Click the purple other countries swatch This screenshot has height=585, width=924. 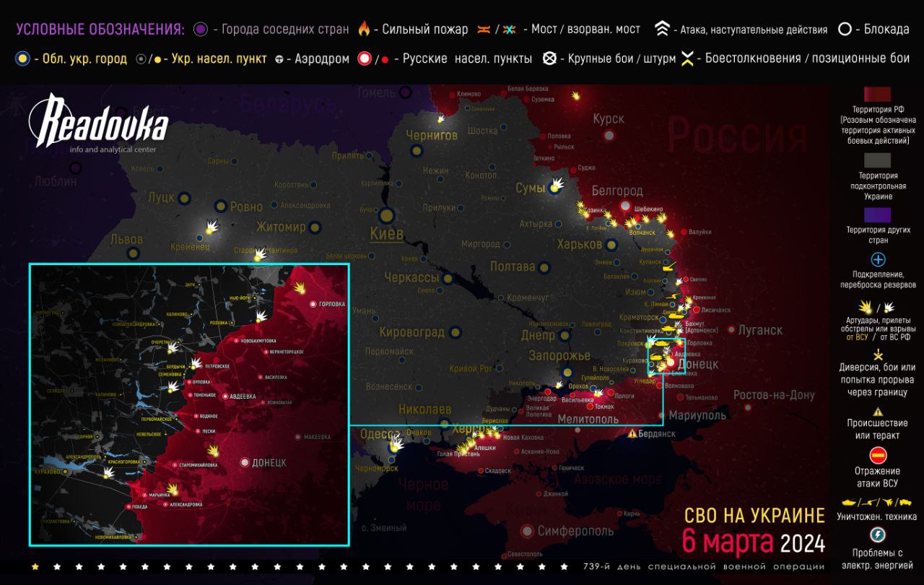pyautogui.click(x=878, y=214)
